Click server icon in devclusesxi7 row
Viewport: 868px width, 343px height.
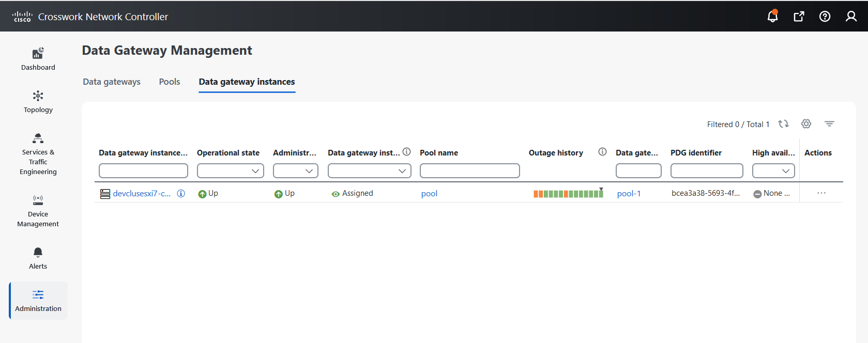(x=105, y=194)
